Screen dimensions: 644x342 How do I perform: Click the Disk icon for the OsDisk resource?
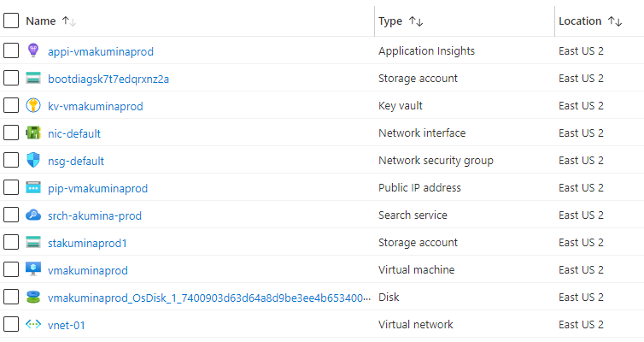33,298
